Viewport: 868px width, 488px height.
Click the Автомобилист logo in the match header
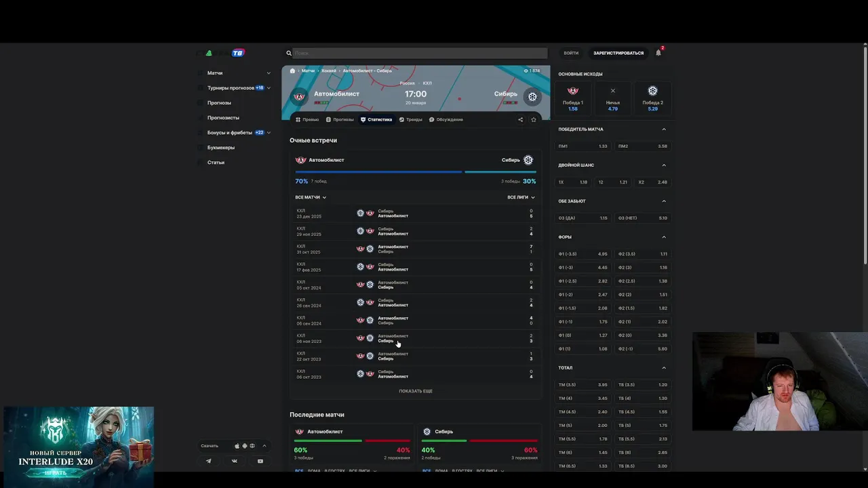[299, 96]
